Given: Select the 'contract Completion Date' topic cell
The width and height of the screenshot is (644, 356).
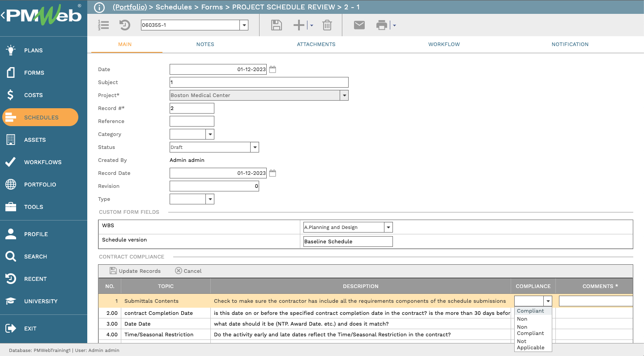Looking at the screenshot, I should pos(166,313).
